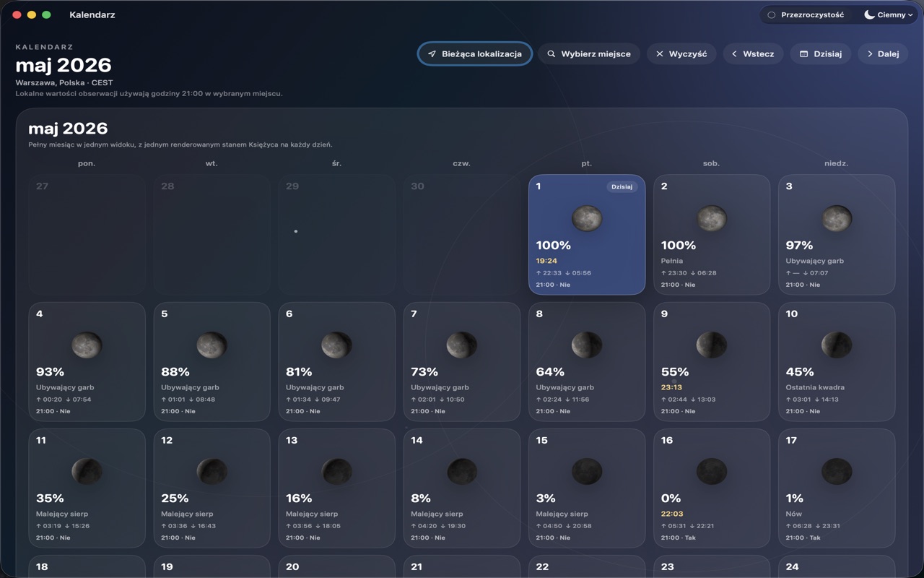Click the moon icon for May 13

click(x=336, y=471)
